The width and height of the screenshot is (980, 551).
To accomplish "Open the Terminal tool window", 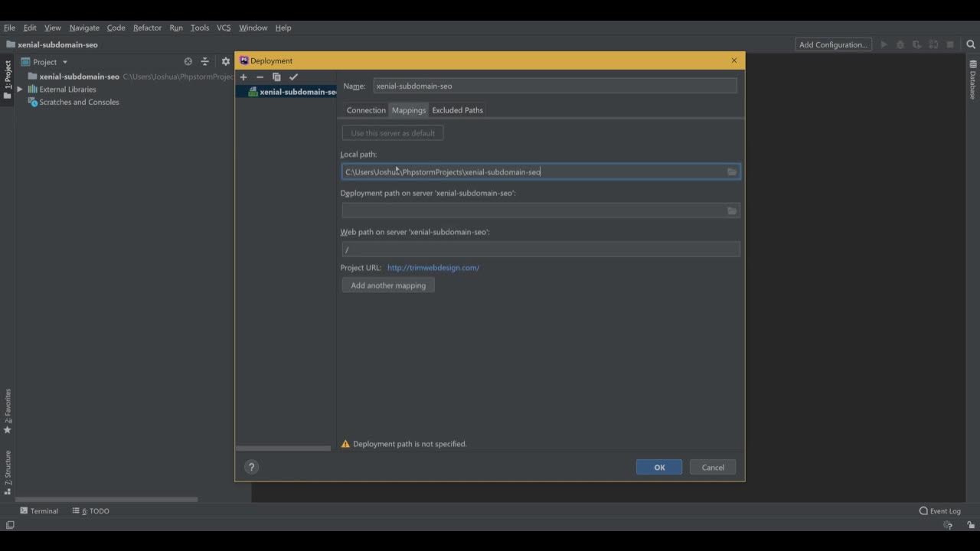I will pyautogui.click(x=39, y=510).
